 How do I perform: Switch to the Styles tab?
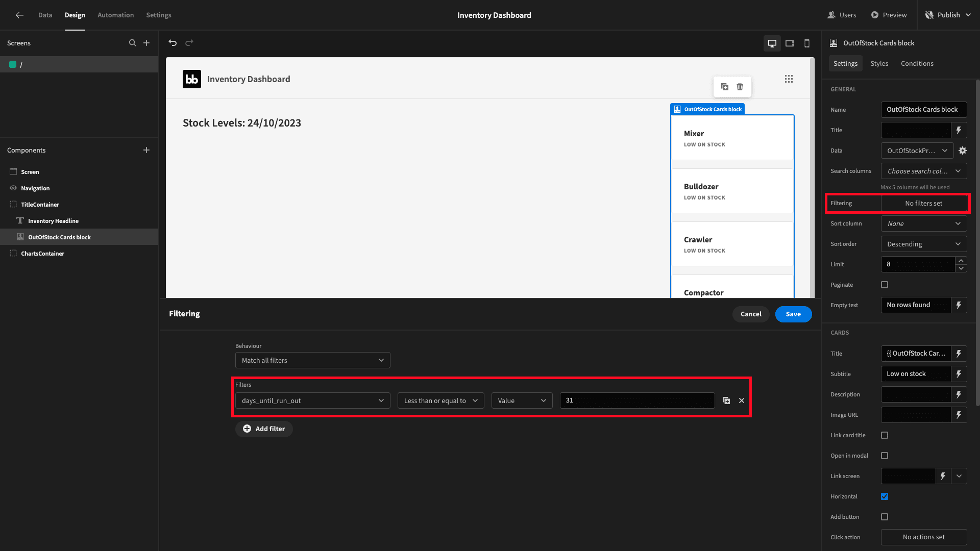(x=879, y=63)
